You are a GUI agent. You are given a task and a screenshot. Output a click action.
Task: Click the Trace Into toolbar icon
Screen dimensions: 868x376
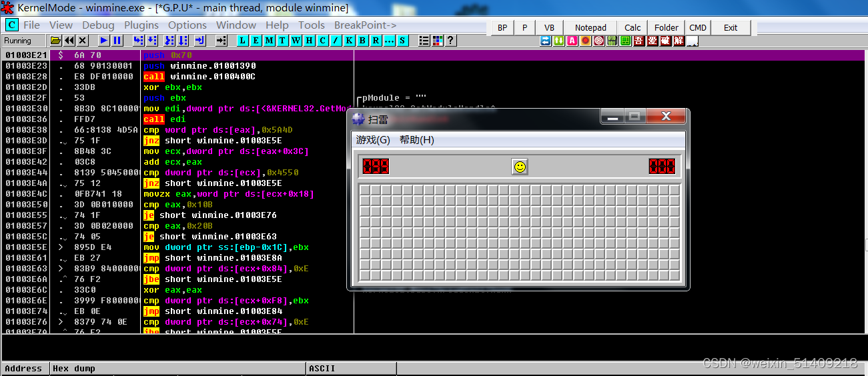169,41
